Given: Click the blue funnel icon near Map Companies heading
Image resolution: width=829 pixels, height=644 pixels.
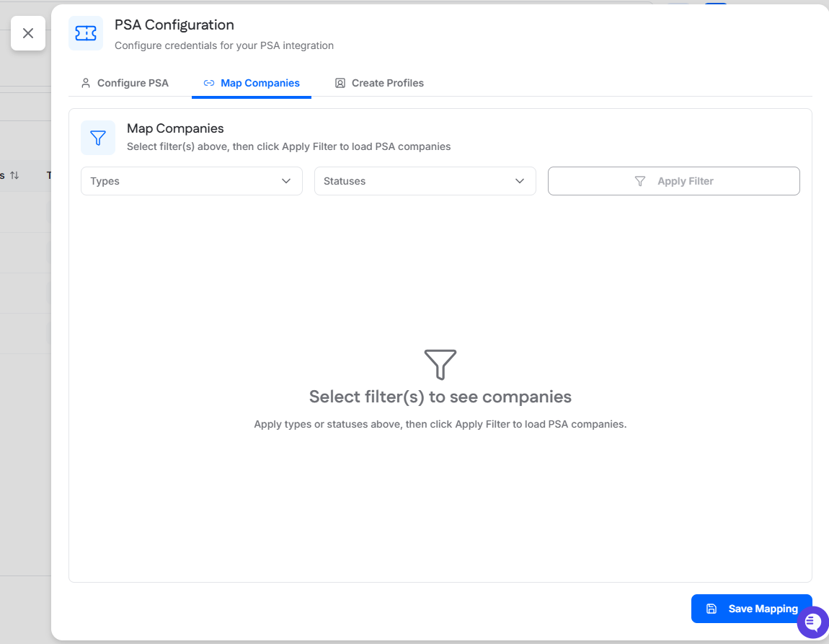Looking at the screenshot, I should pyautogui.click(x=98, y=138).
